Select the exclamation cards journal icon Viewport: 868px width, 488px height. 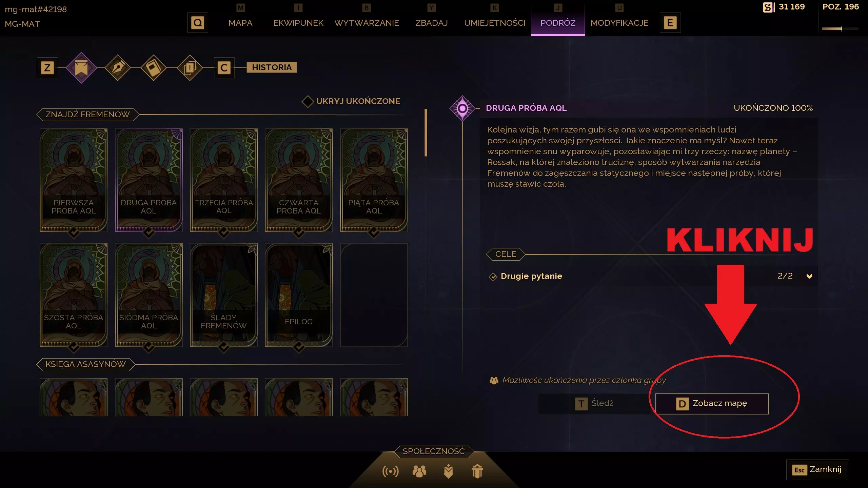190,68
